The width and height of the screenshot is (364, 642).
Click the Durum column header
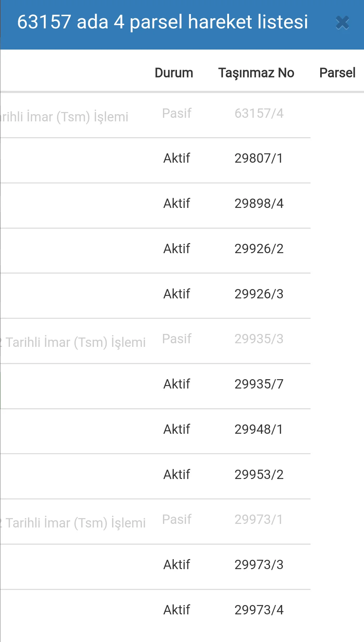coord(174,73)
